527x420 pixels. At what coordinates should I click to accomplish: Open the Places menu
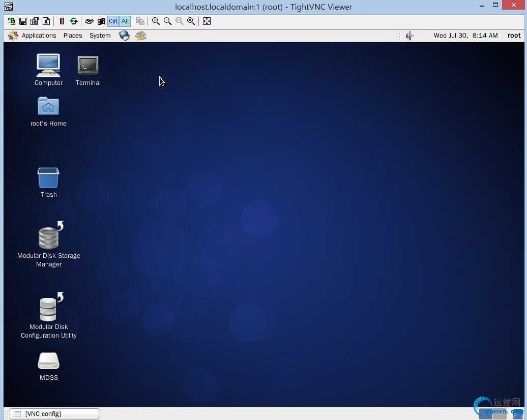tap(73, 35)
